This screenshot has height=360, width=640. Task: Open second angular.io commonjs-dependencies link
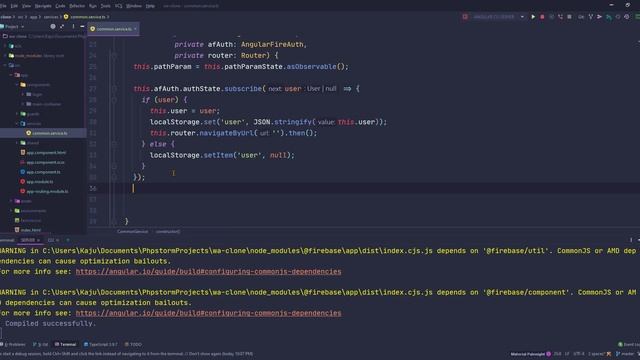208,313
